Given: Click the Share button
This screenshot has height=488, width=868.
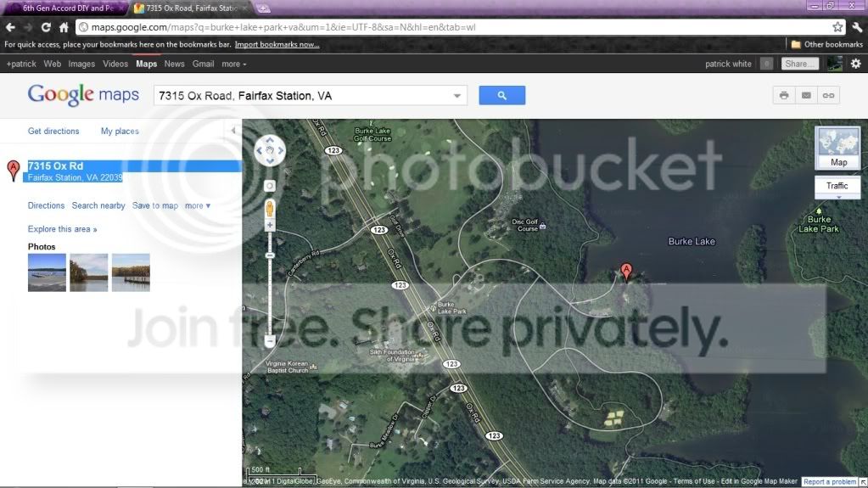Looking at the screenshot, I should tap(800, 64).
